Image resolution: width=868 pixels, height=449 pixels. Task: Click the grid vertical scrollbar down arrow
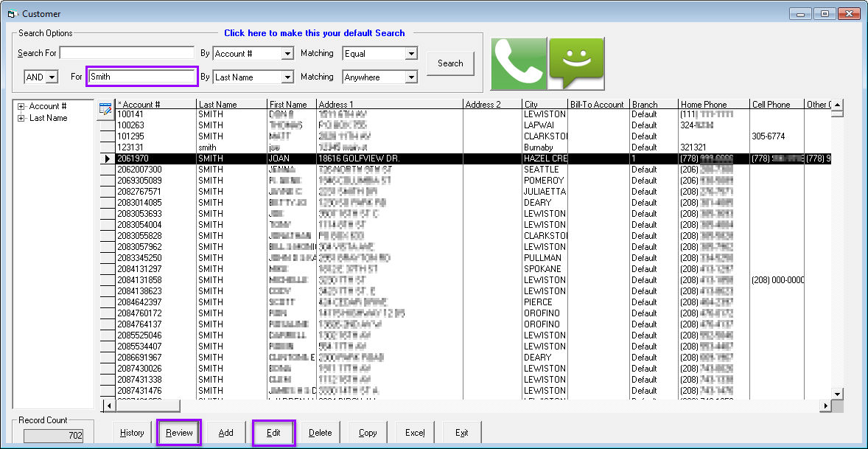[x=838, y=394]
